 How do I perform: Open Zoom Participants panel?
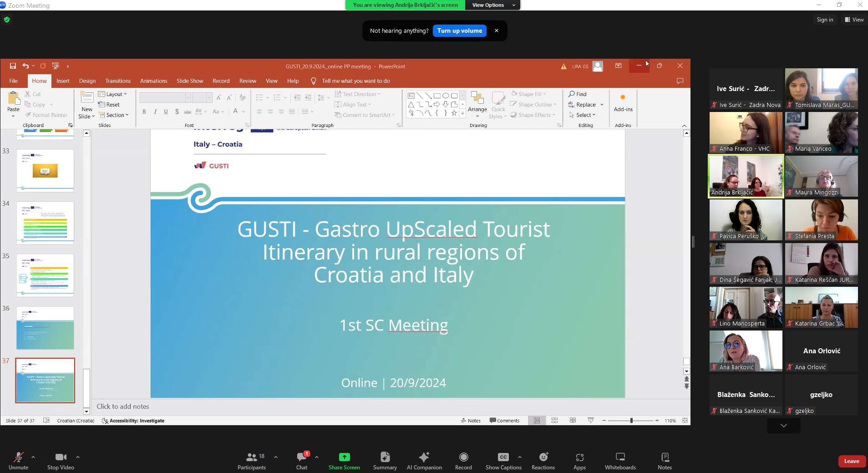252,461
